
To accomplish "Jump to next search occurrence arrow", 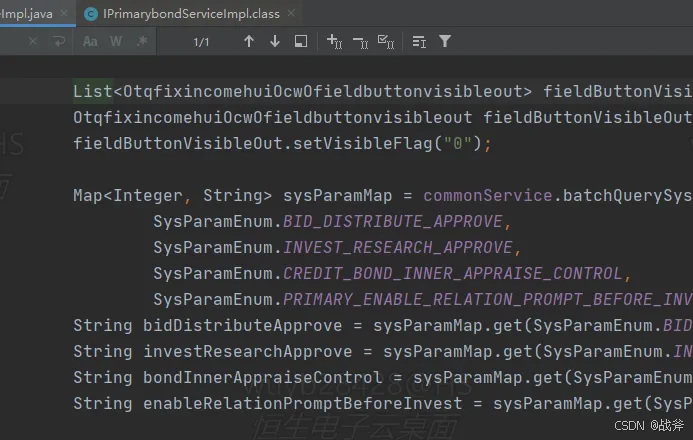I will (x=275, y=42).
